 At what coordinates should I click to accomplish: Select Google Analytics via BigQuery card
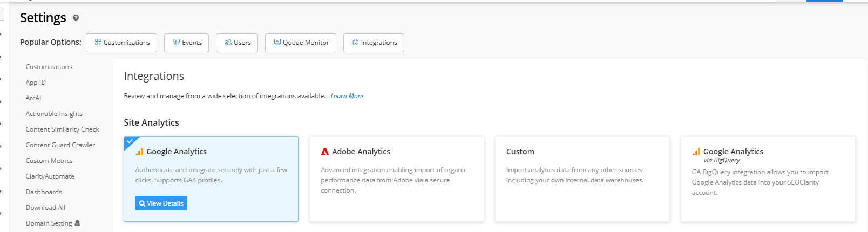coord(768,179)
